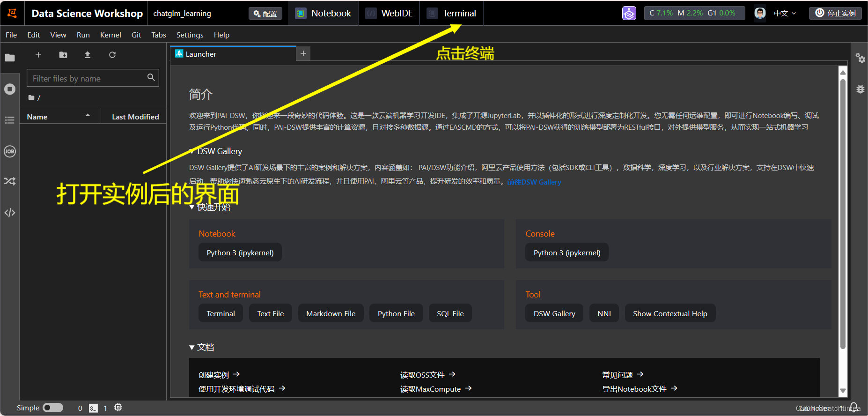This screenshot has width=868, height=416.
Task: Open a Terminal from launcher
Action: coord(221,313)
